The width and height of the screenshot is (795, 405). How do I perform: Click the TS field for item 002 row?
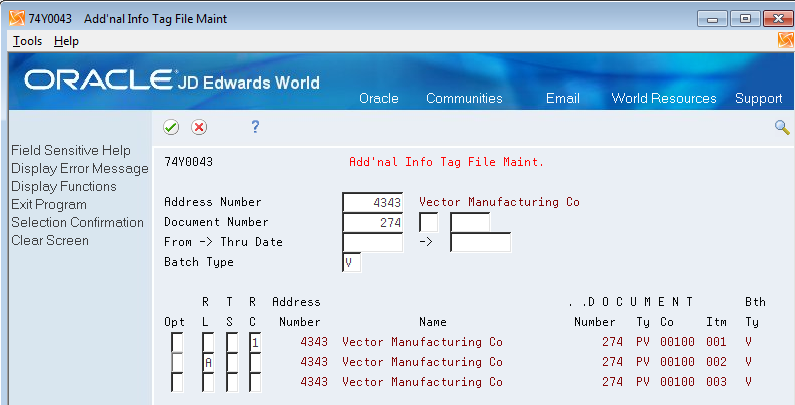(x=232, y=362)
